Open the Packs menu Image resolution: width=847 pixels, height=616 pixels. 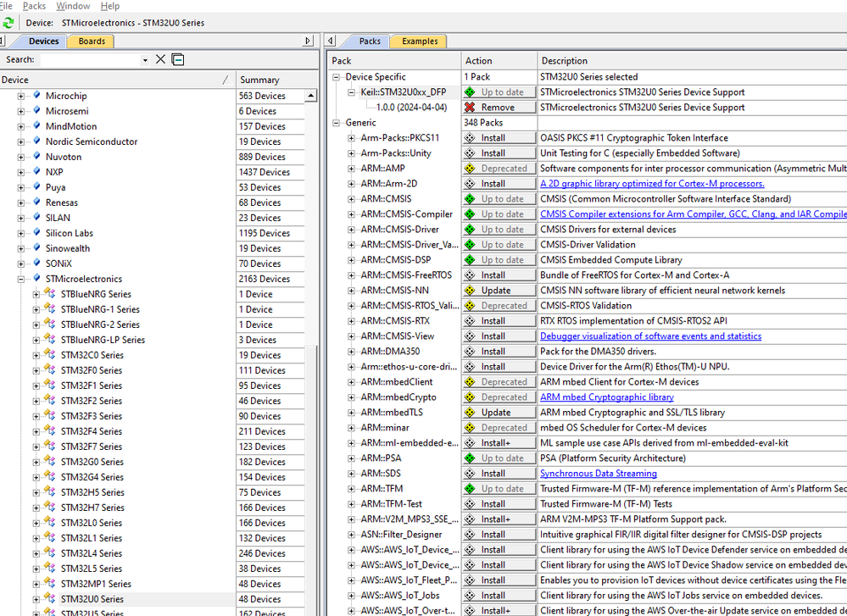click(x=35, y=6)
